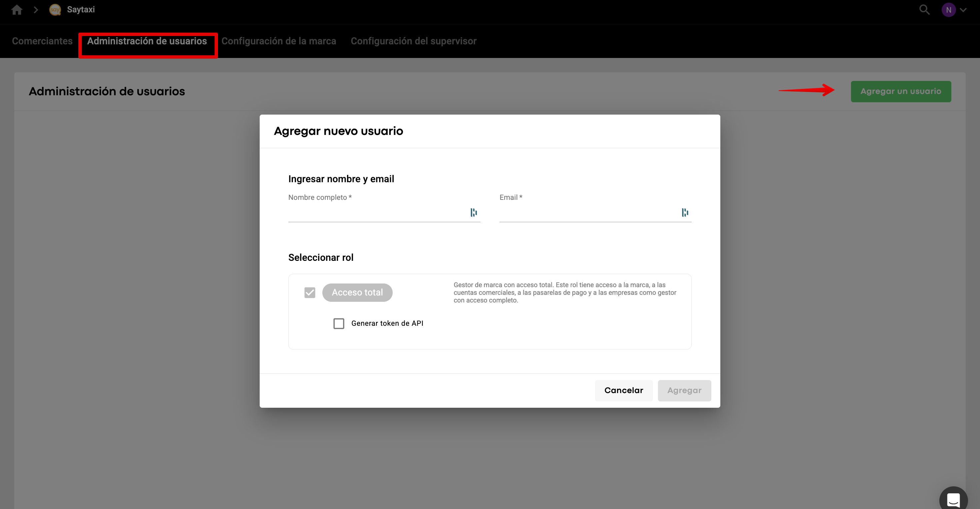Screen dimensions: 980x509
Task: Click the breadcrumb chevron separator
Action: pyautogui.click(x=36, y=10)
